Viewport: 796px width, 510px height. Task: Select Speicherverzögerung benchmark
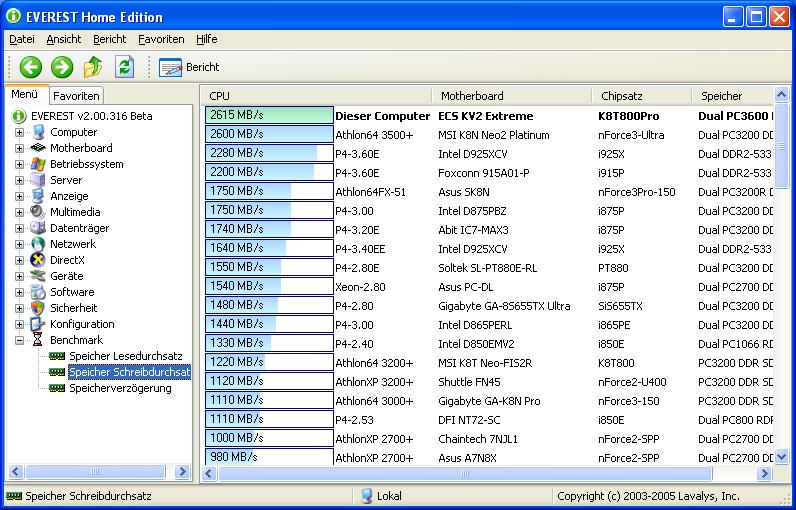[120, 388]
